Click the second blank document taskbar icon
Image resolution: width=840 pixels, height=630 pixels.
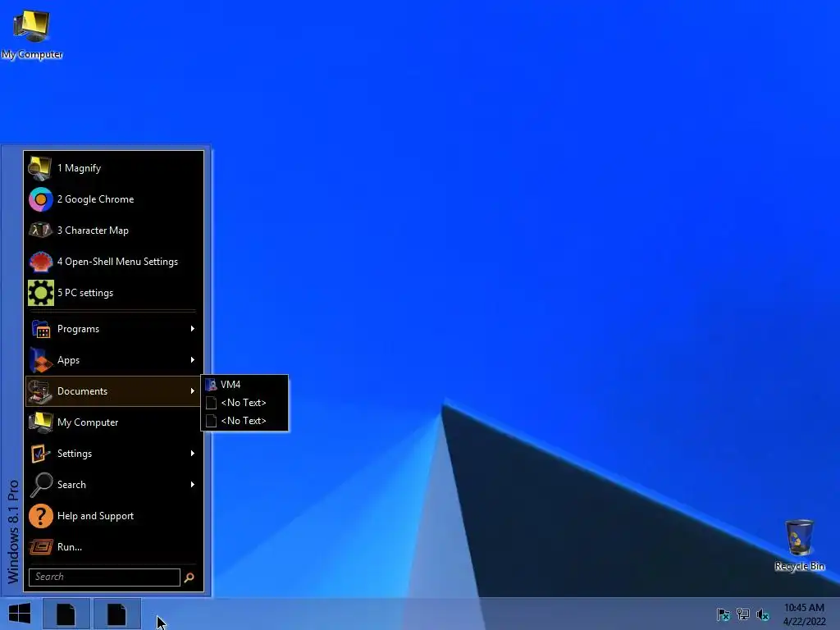[x=116, y=614]
